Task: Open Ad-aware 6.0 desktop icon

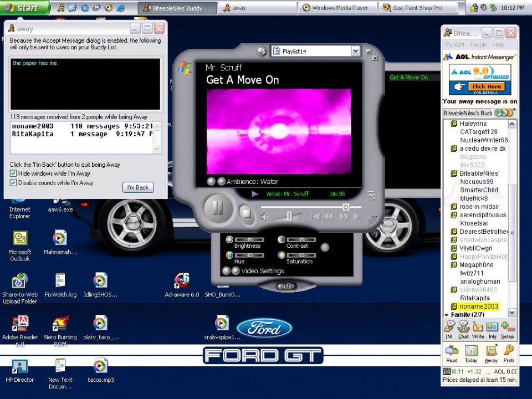Action: [x=182, y=285]
